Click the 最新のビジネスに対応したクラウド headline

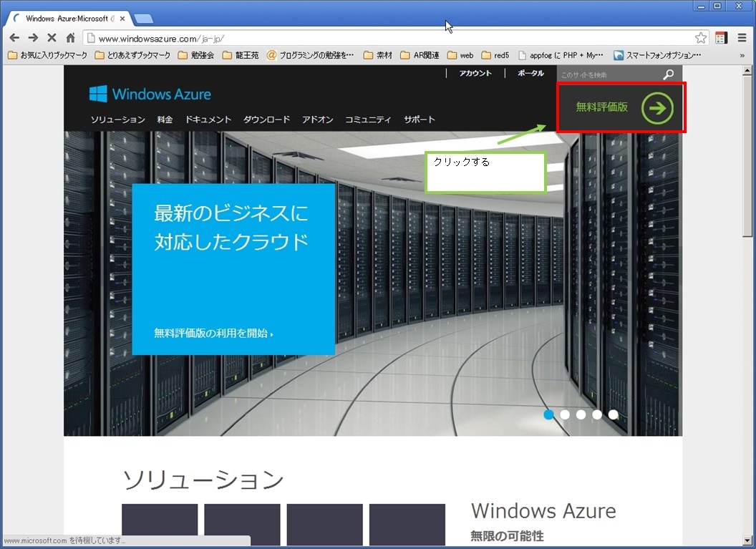(231, 227)
